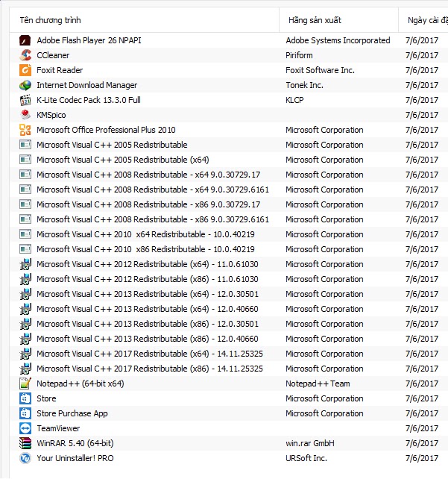Select the KMSpico red button icon
This screenshot has width=448, height=479.
[x=25, y=115]
